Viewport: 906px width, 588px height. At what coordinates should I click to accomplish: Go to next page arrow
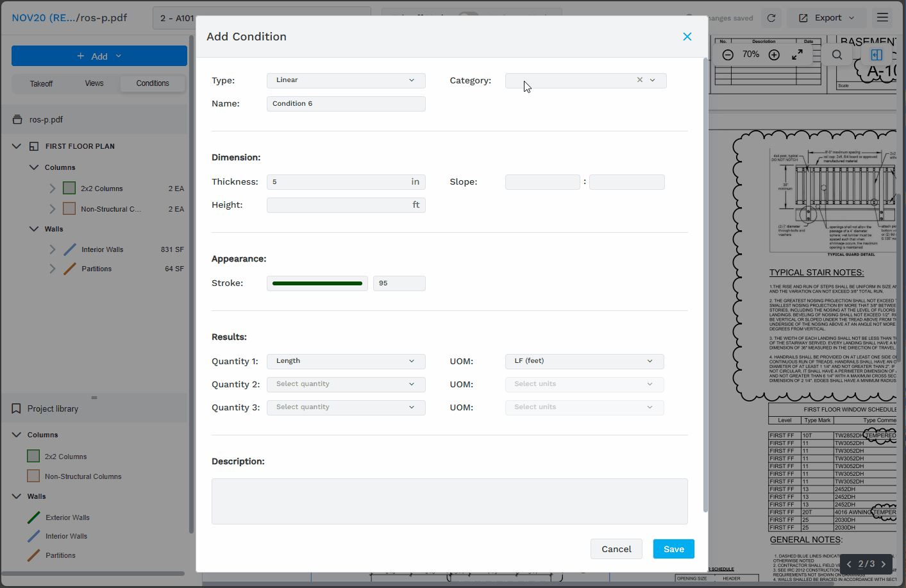pos(884,564)
